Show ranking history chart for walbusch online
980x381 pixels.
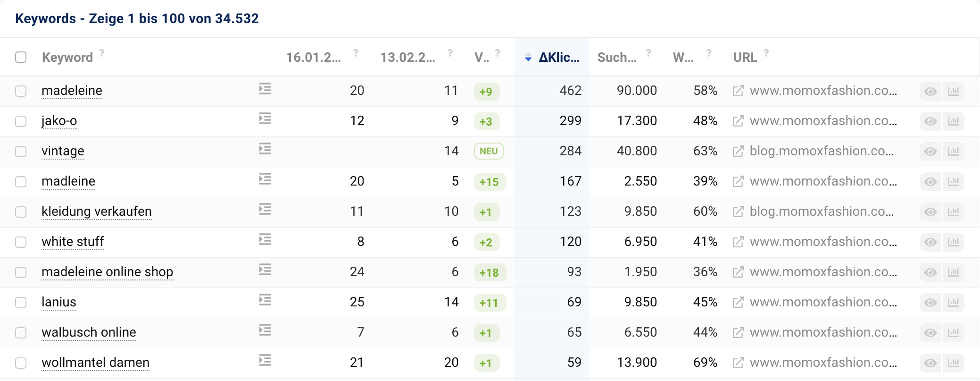pyautogui.click(x=954, y=333)
